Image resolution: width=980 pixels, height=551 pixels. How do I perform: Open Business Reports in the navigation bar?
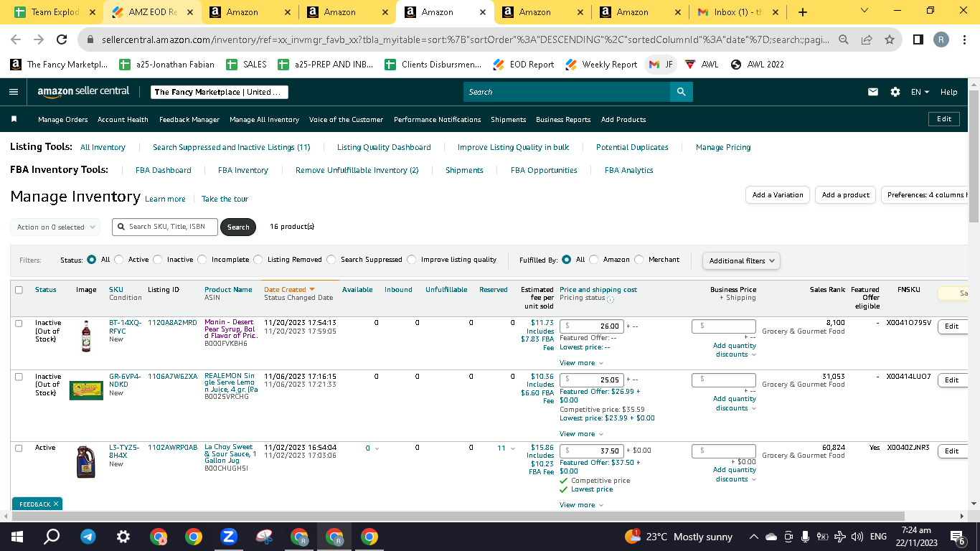(563, 119)
